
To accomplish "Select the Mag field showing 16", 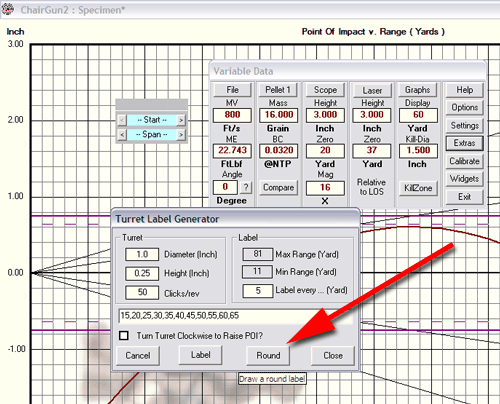I will coord(325,188).
